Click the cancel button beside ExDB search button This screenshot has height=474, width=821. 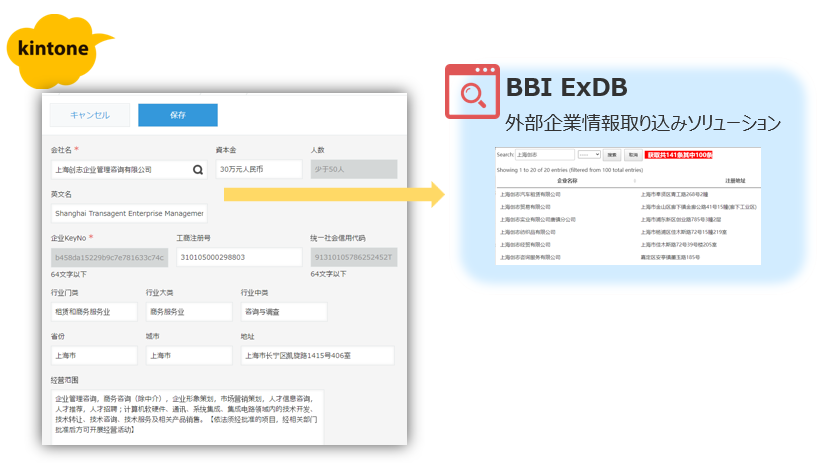tap(633, 155)
